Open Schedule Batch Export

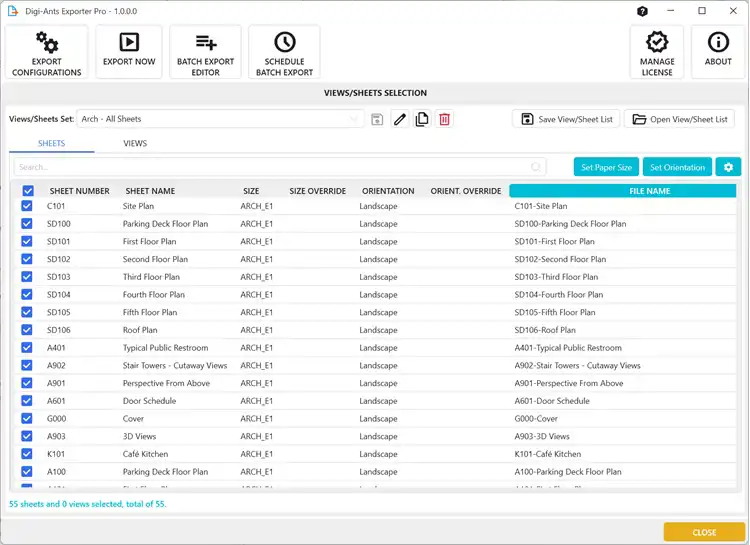click(284, 52)
